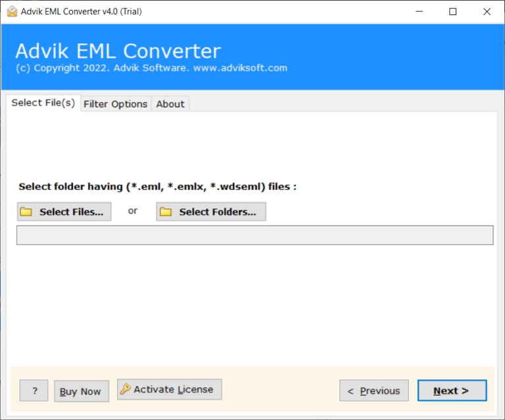Screen dimensions: 505x420
Task: Click the Buy Now button
Action: pos(80,391)
